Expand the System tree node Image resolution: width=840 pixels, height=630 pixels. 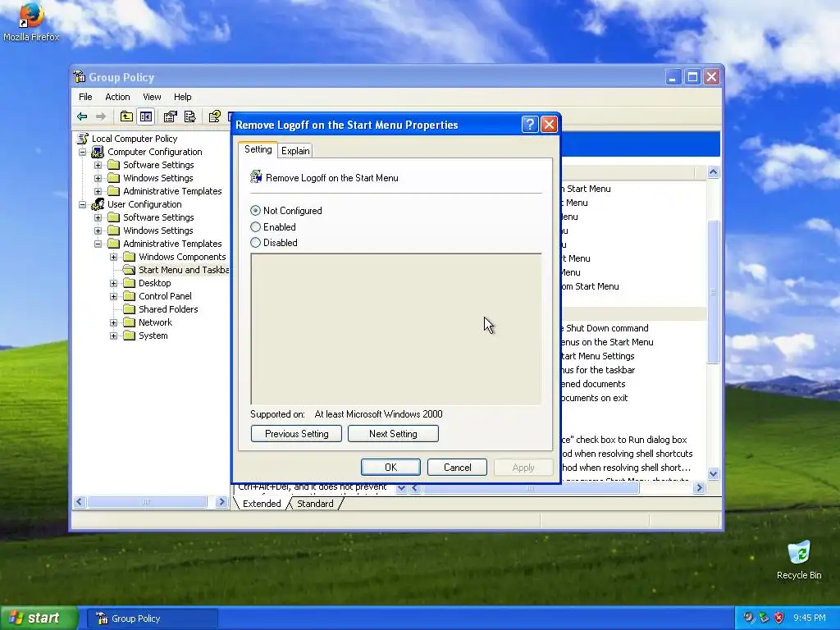[x=113, y=336]
